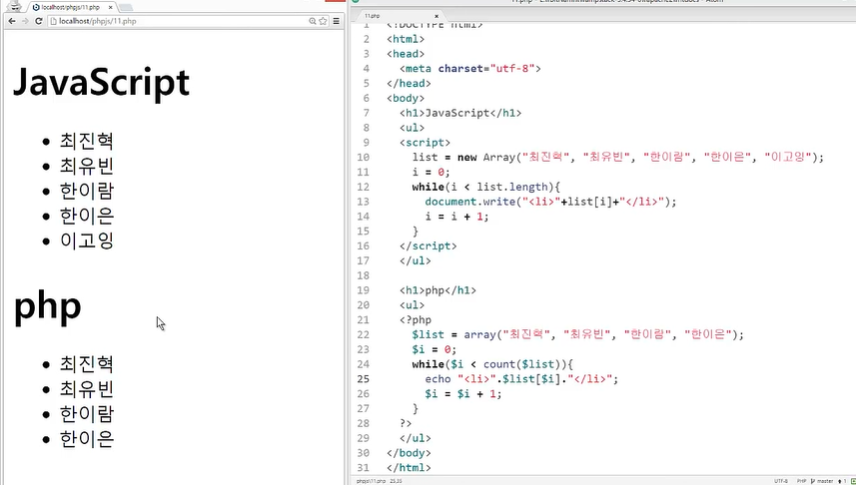Click 최진혁 in the php list
856x485 pixels.
tap(87, 364)
